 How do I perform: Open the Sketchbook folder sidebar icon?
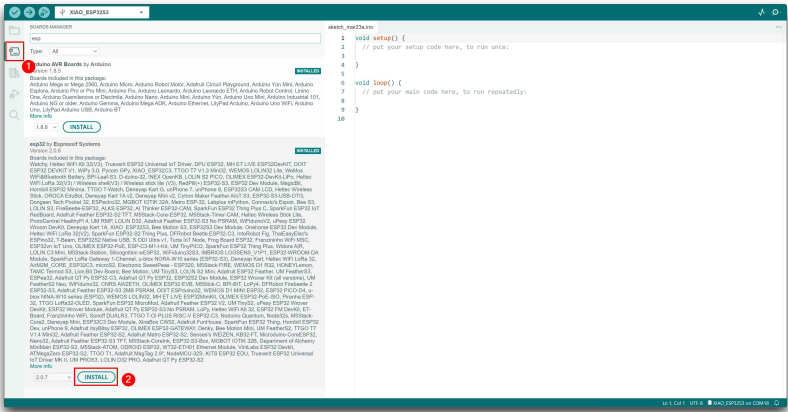14,29
